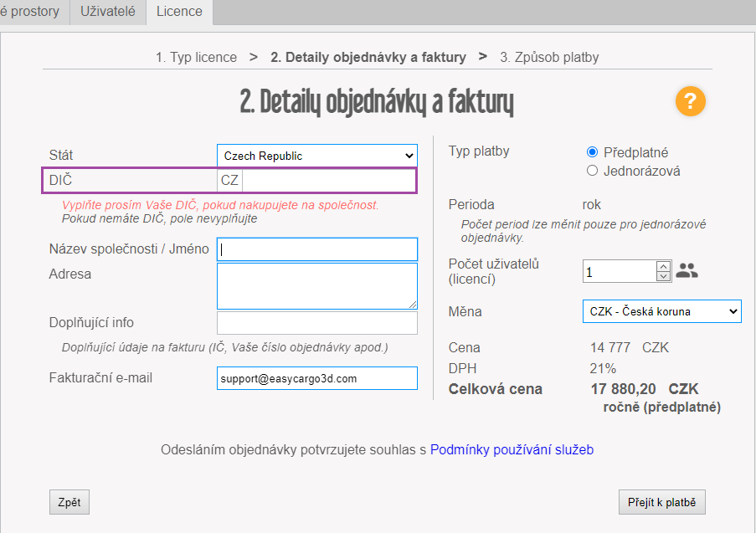Viewport: 756px width, 533px height.
Task: Switch to the Uživatelé tab
Action: [x=107, y=12]
